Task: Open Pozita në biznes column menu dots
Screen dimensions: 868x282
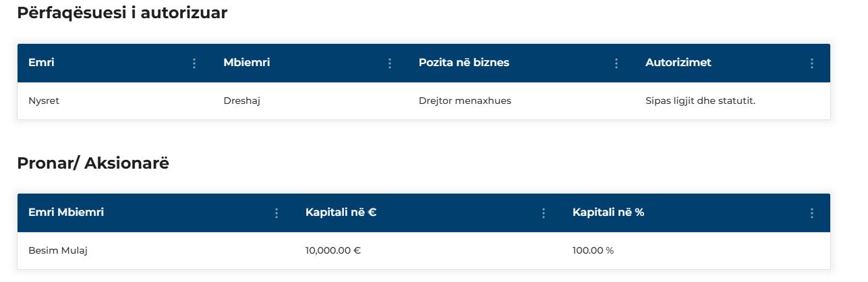Action: click(616, 63)
